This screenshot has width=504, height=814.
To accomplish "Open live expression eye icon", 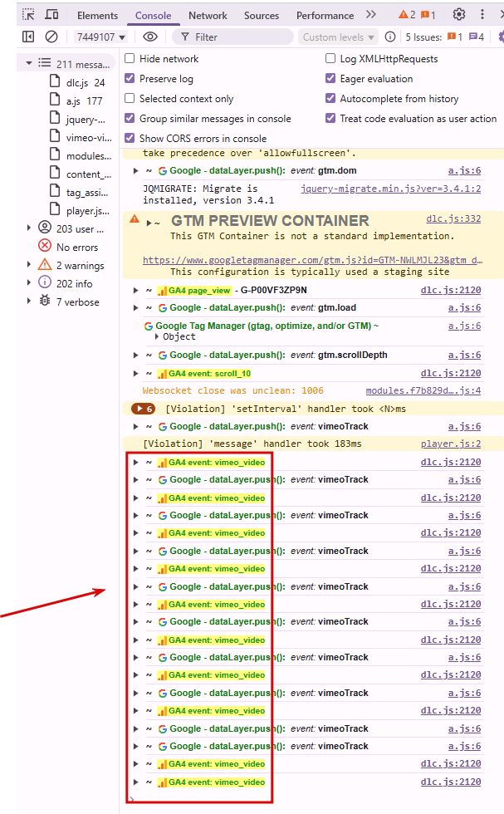I will [150, 37].
